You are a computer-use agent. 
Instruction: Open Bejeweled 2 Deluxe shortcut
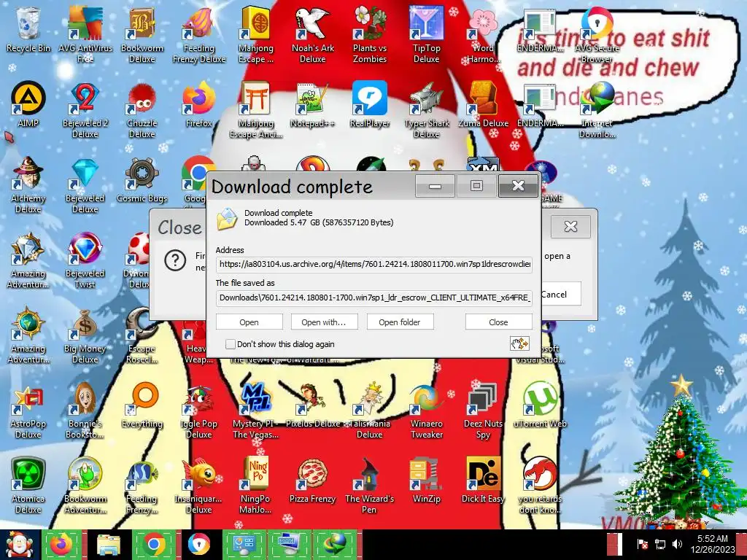(85, 109)
